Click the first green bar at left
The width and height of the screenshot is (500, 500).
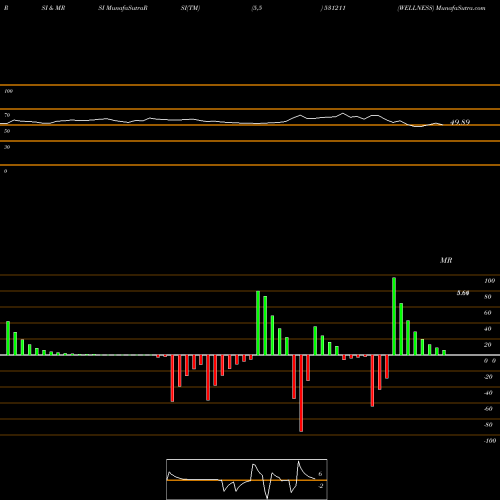click(x=8, y=338)
